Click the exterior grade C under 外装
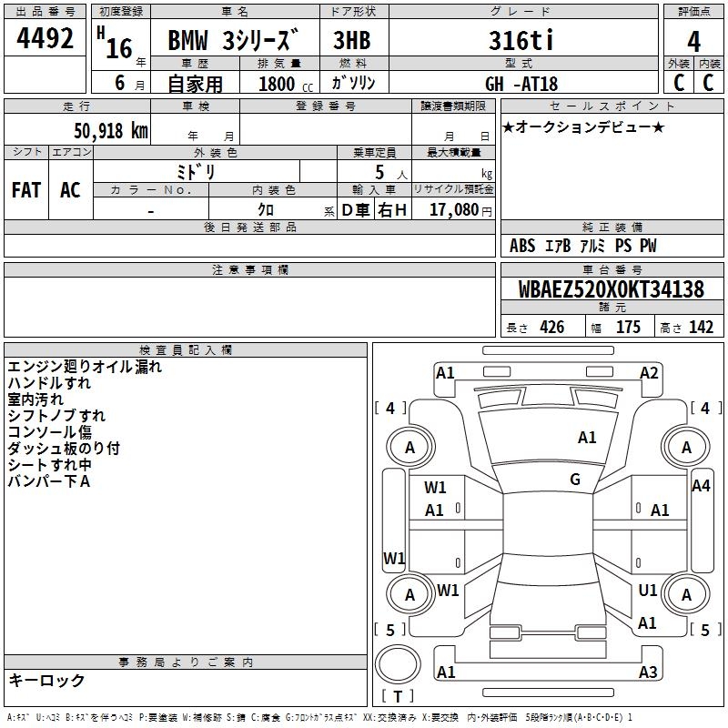This screenshot has width=728, height=728. [x=679, y=83]
